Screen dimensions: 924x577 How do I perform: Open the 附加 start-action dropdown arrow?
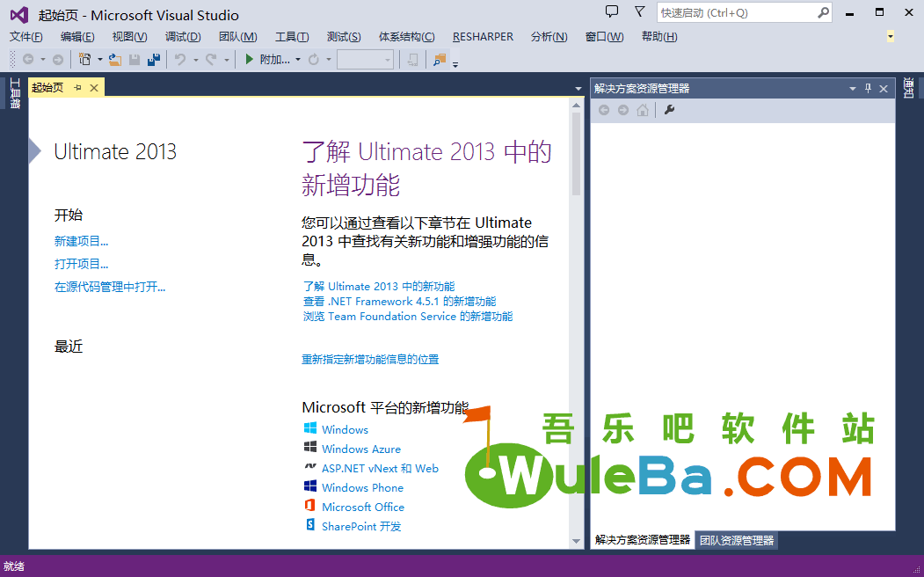(297, 60)
